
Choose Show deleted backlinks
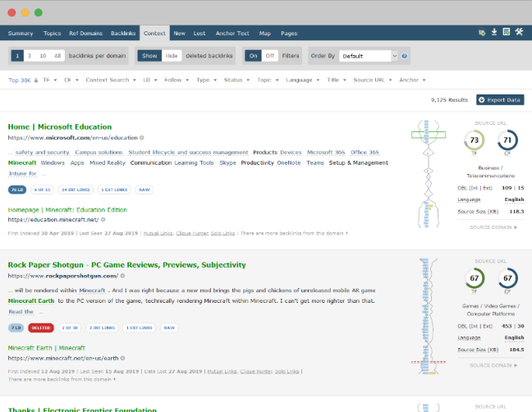(149, 56)
